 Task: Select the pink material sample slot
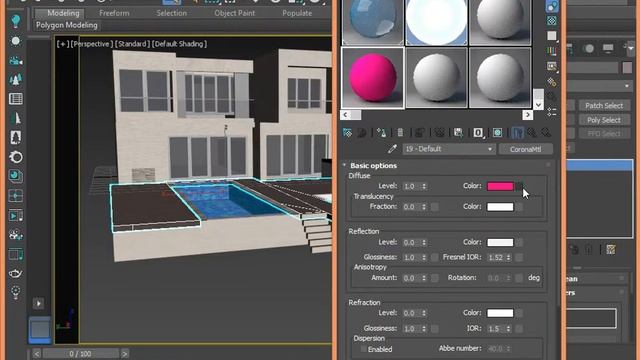pyautogui.click(x=373, y=78)
